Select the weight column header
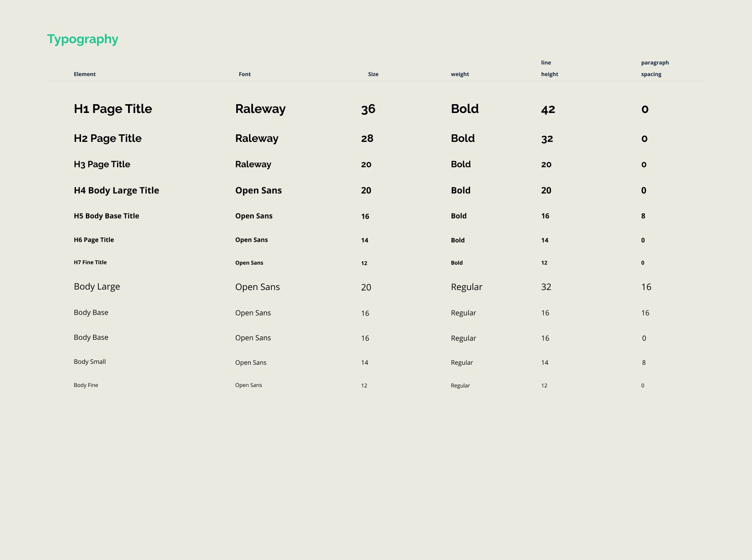752x560 pixels. pos(460,74)
